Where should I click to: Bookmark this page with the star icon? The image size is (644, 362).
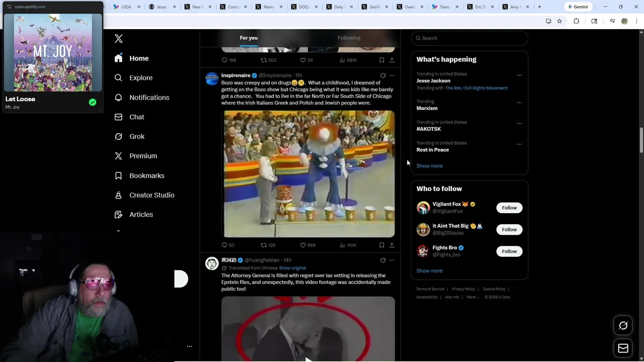(559, 21)
